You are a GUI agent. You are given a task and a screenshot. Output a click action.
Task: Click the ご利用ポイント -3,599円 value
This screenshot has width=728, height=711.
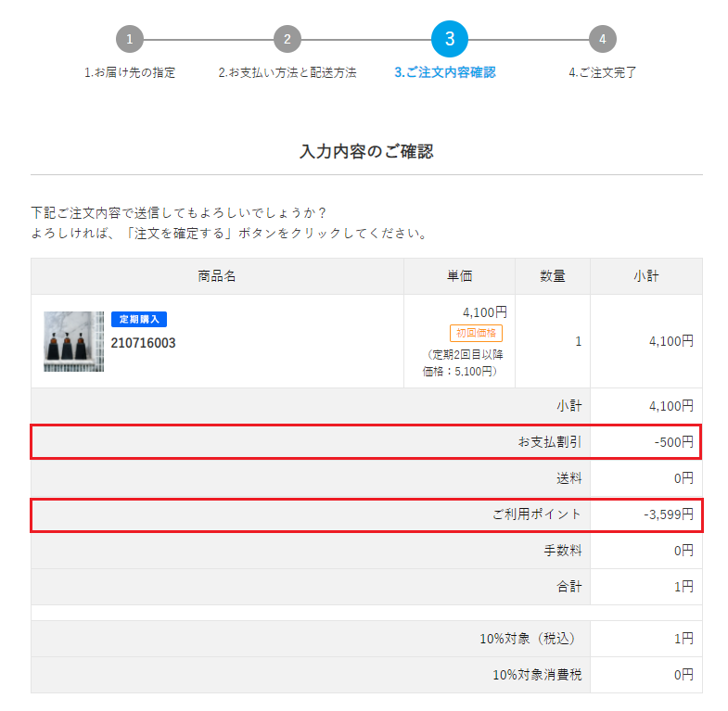(668, 514)
